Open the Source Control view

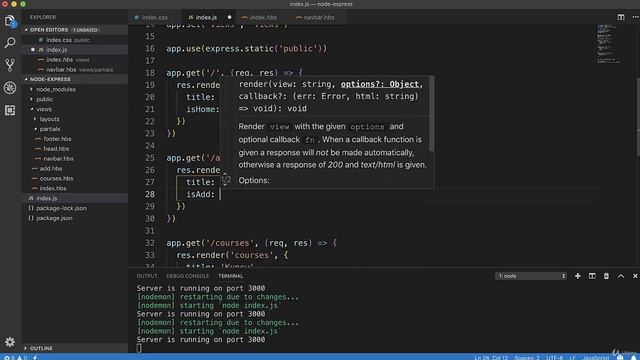coord(10,65)
